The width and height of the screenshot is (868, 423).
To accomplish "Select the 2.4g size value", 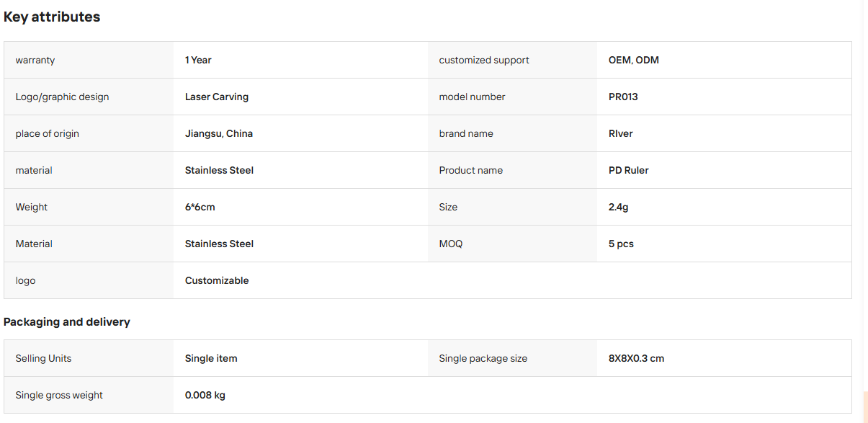I will (619, 207).
